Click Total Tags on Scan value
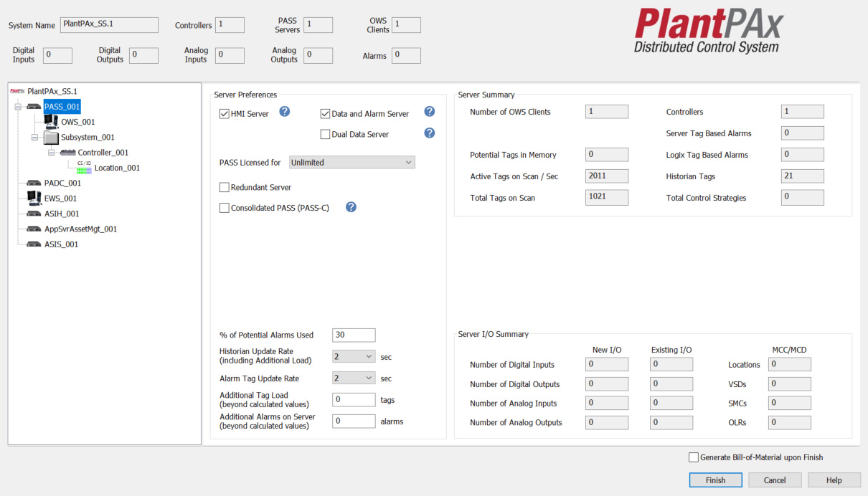This screenshot has height=496, width=868. 607,198
